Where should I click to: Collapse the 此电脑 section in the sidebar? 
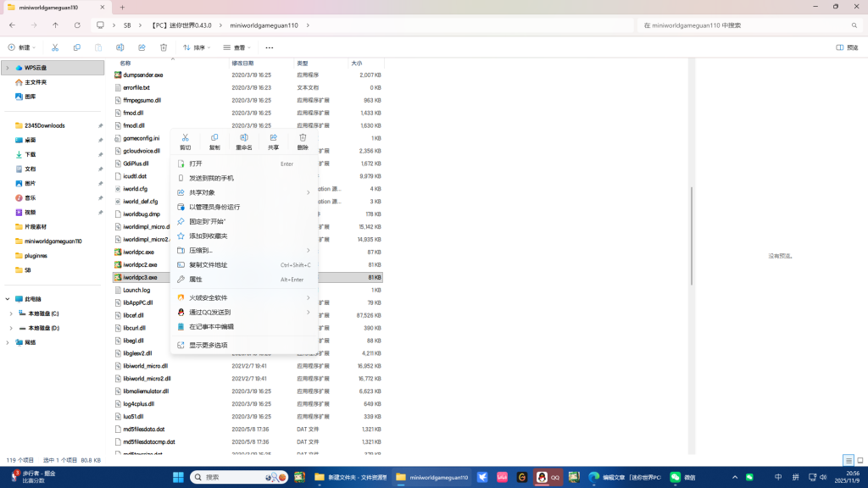pyautogui.click(x=7, y=297)
